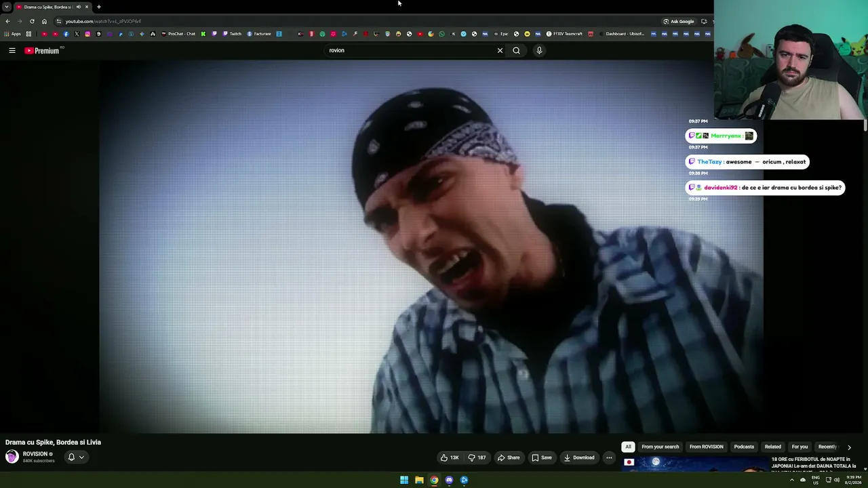Open the Facturare bookmark
The height and width of the screenshot is (488, 868).
pos(259,34)
